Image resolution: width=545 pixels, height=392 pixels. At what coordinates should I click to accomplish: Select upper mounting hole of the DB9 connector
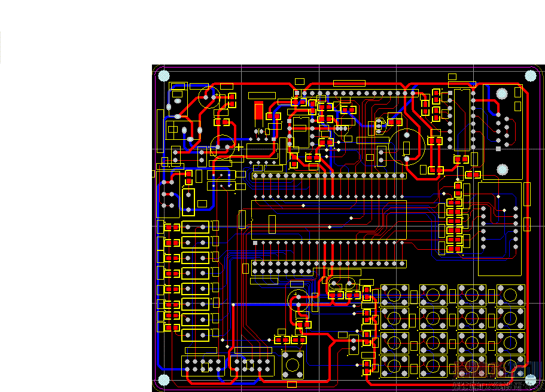(501, 94)
